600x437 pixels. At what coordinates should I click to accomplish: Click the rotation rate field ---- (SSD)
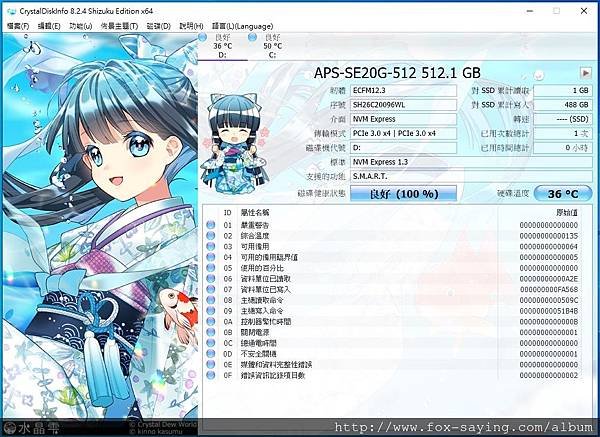tap(563, 119)
